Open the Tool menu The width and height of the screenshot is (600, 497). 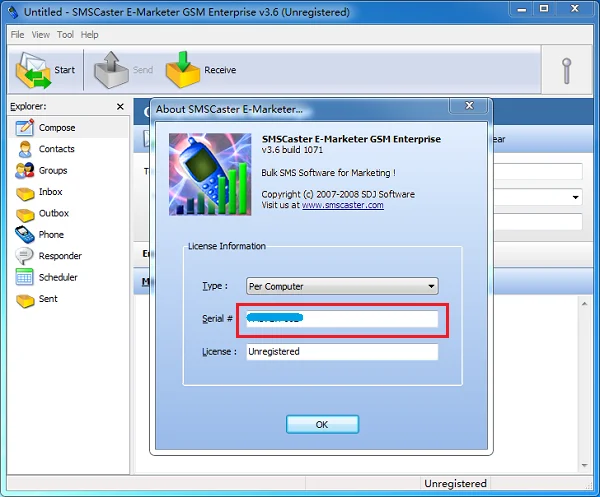click(65, 35)
